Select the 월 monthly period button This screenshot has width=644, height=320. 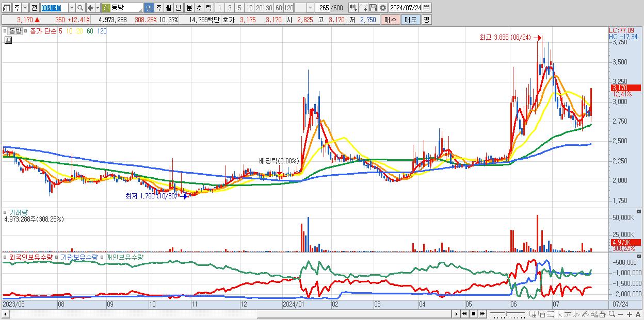[x=169, y=8]
